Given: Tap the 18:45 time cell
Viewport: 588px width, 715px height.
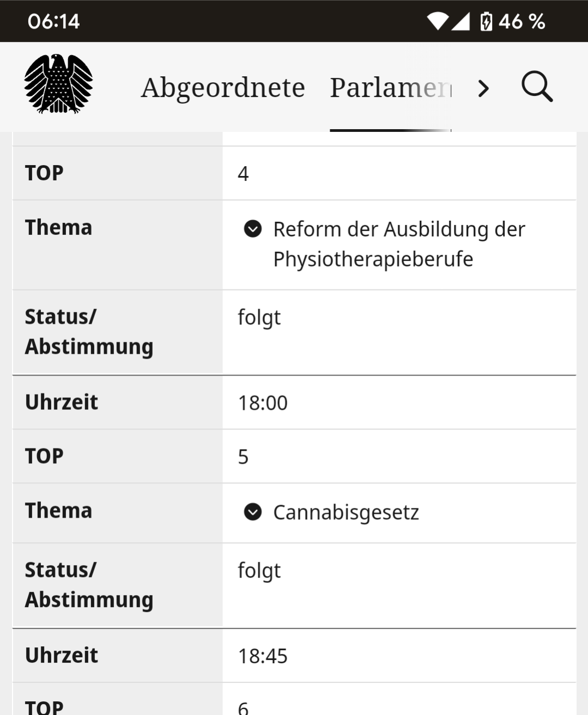Looking at the screenshot, I should pos(263,656).
